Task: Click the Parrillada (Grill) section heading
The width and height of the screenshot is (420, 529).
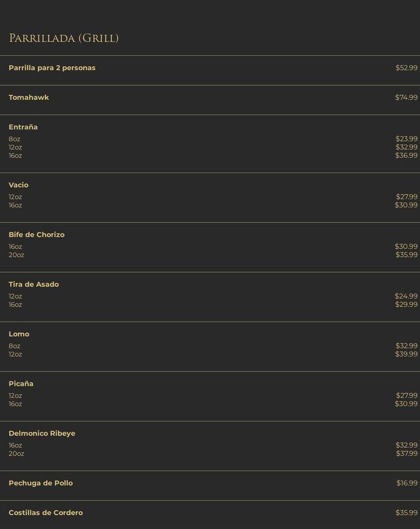Action: pyautogui.click(x=64, y=38)
